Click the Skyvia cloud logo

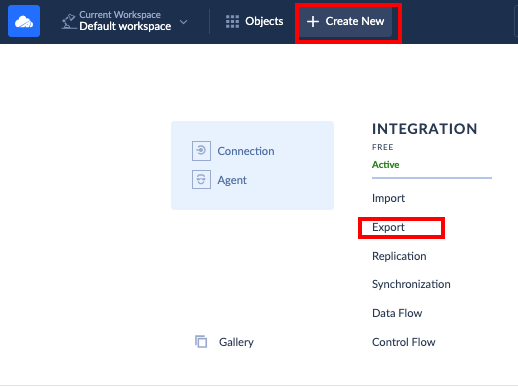tap(24, 21)
